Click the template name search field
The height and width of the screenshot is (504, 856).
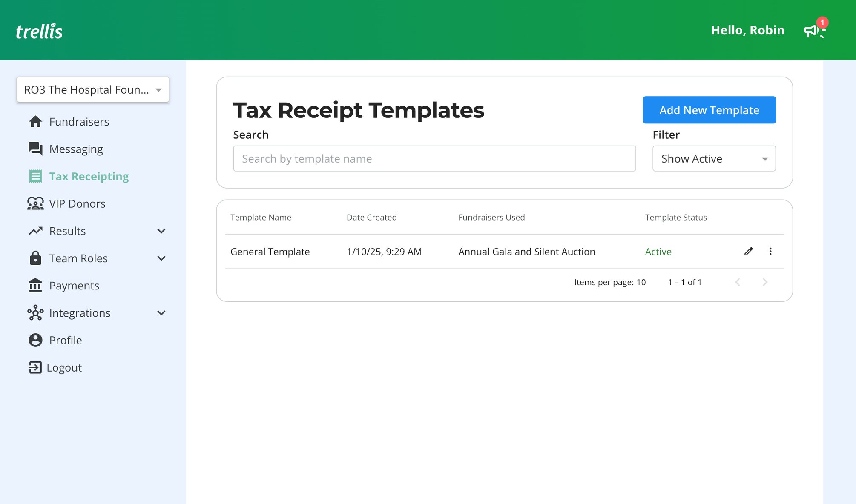[x=434, y=158]
